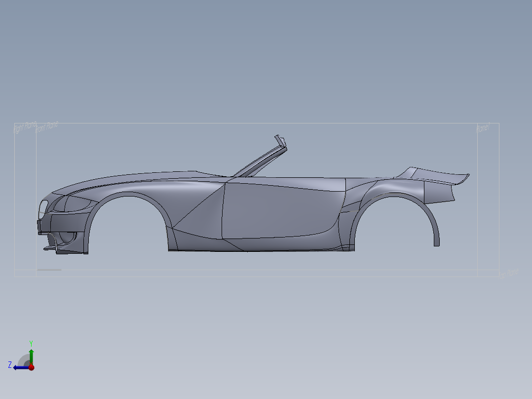Viewport: 532px width, 399px height.
Task: Click the red X axis dot on triad
Action: (x=31, y=367)
